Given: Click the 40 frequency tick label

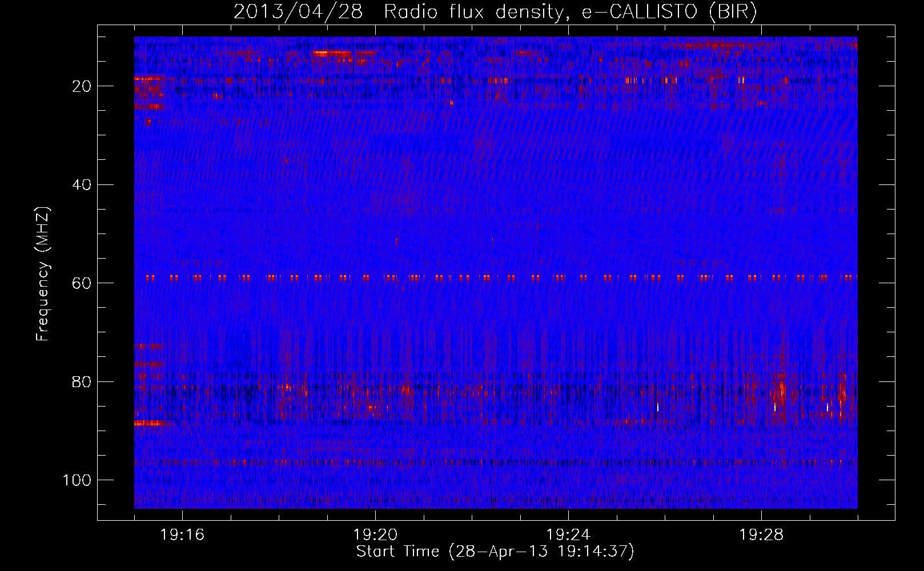Looking at the screenshot, I should tap(82, 185).
